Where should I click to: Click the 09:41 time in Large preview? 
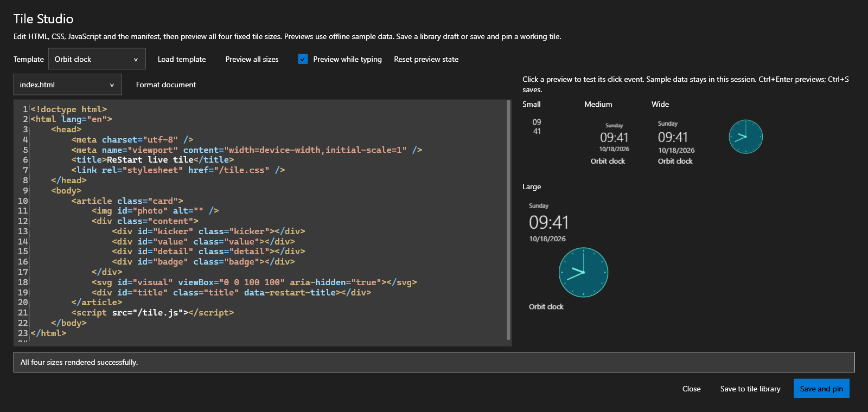point(549,222)
